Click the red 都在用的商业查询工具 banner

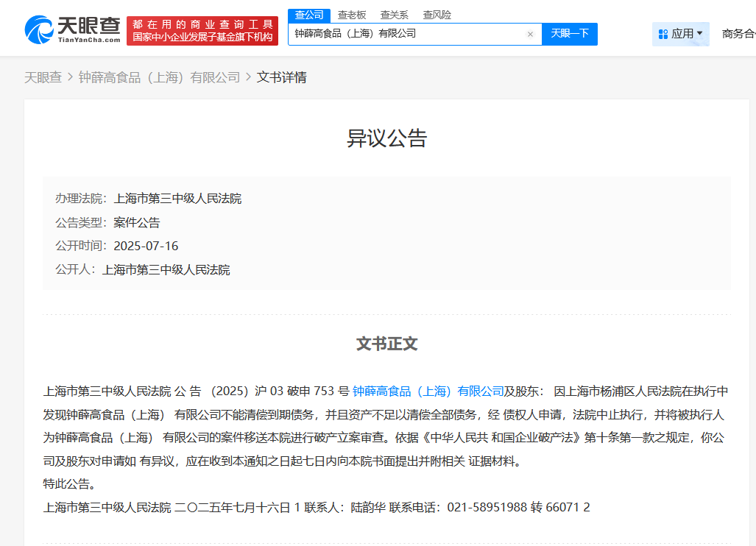pyautogui.click(x=202, y=31)
